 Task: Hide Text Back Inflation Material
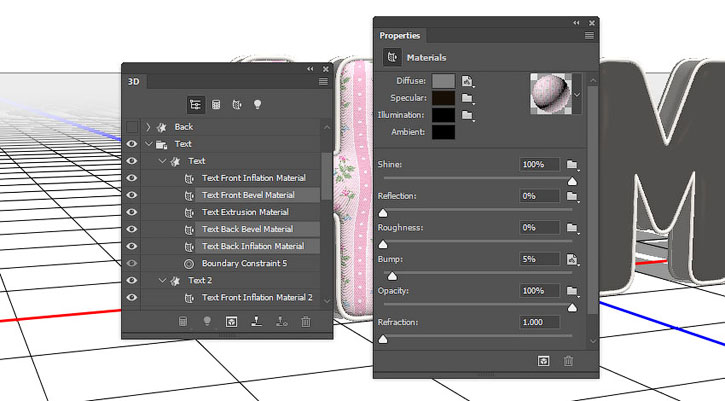tap(132, 247)
